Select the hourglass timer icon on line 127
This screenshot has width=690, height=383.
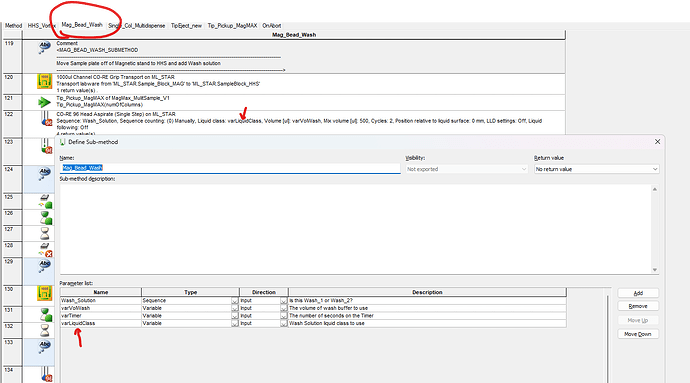click(45, 233)
